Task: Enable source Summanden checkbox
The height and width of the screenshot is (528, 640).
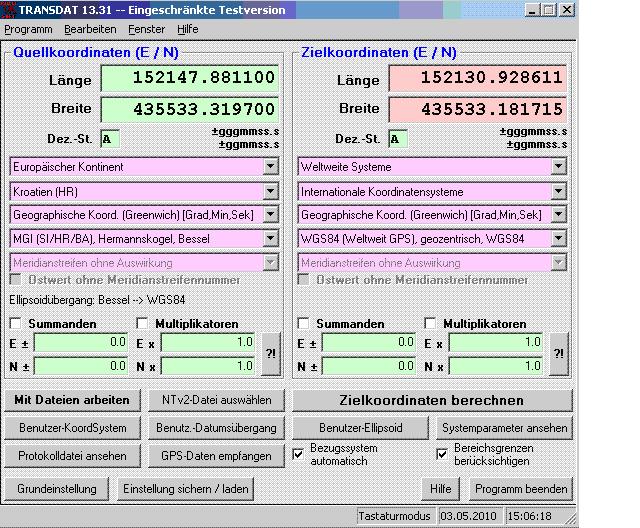Action: coord(16,324)
